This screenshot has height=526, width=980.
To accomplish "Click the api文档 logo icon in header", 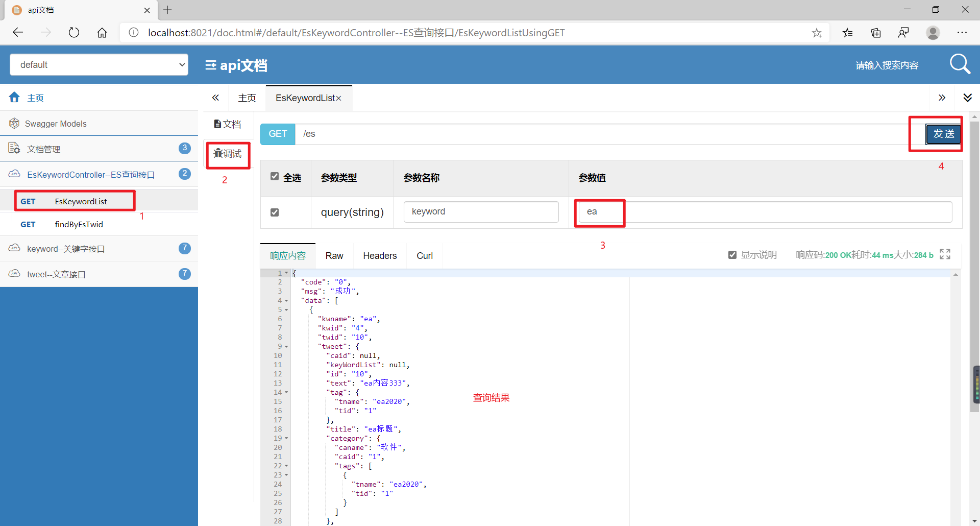I will (x=210, y=65).
